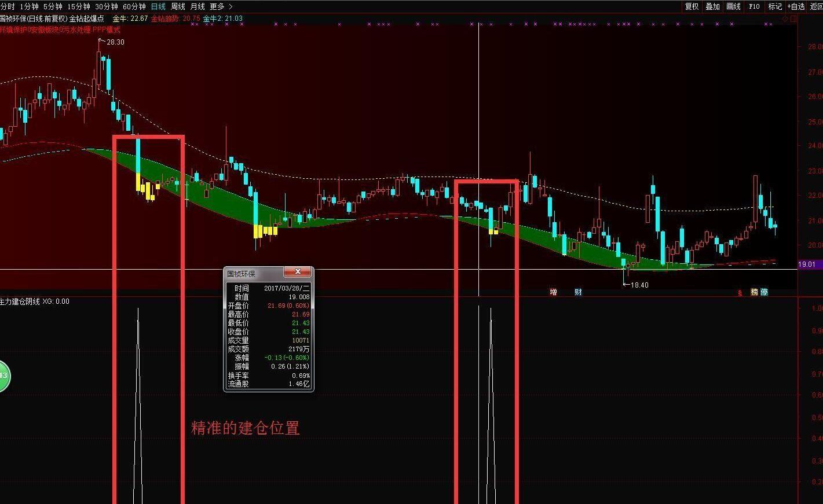The image size is (823, 504).
Task: Click the 涨幅 -0.13(-0.60%) row in popup
Action: (x=269, y=358)
